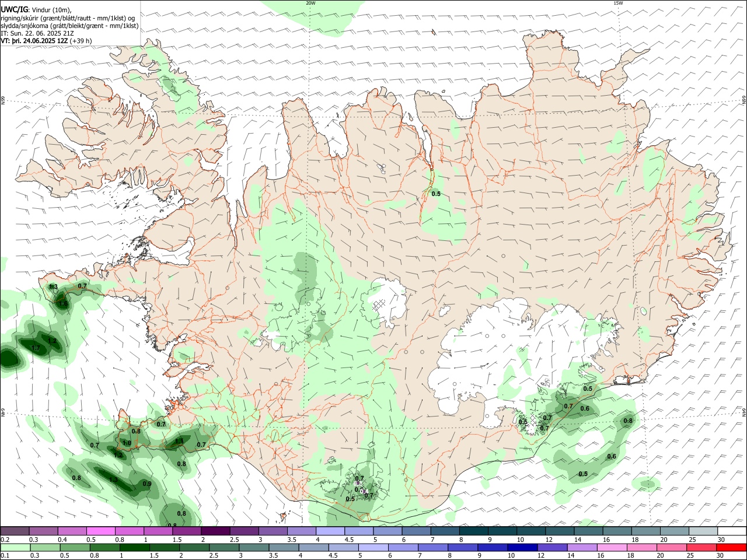Pick the top-row dark purple swatch starting at 2
Image resolution: width=747 pixels, height=560 pixels.
pos(215,531)
